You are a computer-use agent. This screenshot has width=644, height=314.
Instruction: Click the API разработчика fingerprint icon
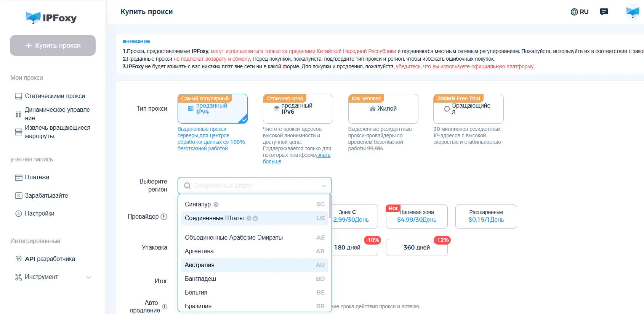pyautogui.click(x=18, y=259)
